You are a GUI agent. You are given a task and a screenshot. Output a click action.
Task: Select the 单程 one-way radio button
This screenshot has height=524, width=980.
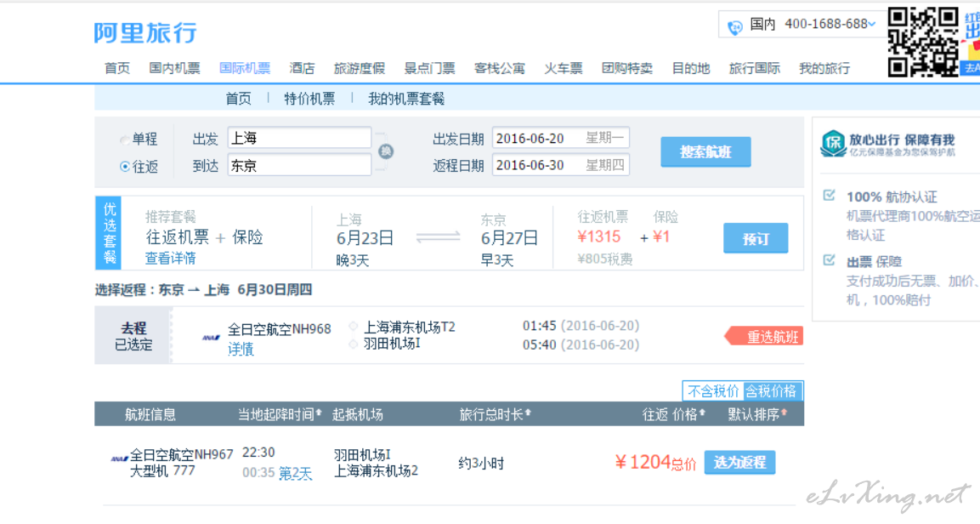(x=124, y=140)
